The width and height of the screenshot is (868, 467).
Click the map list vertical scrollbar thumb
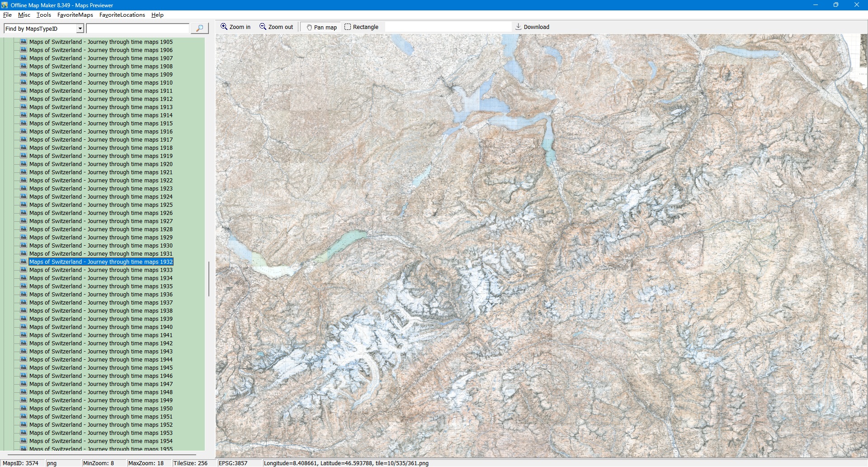click(208, 279)
